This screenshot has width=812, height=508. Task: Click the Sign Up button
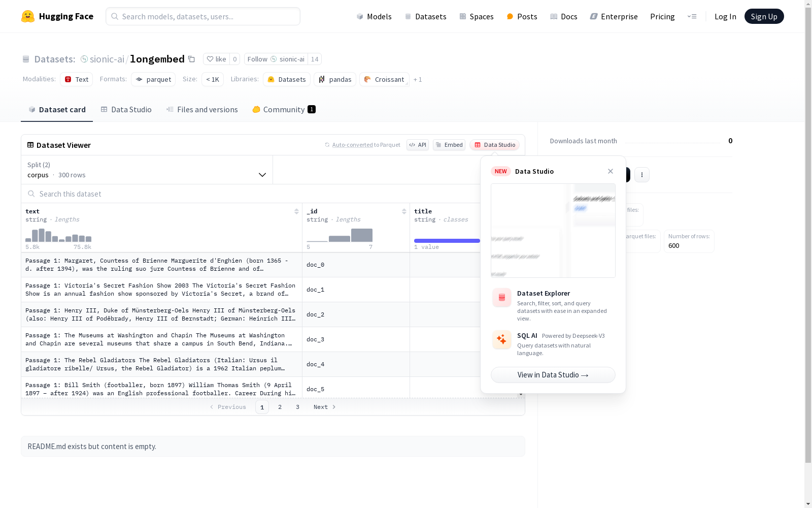764,16
